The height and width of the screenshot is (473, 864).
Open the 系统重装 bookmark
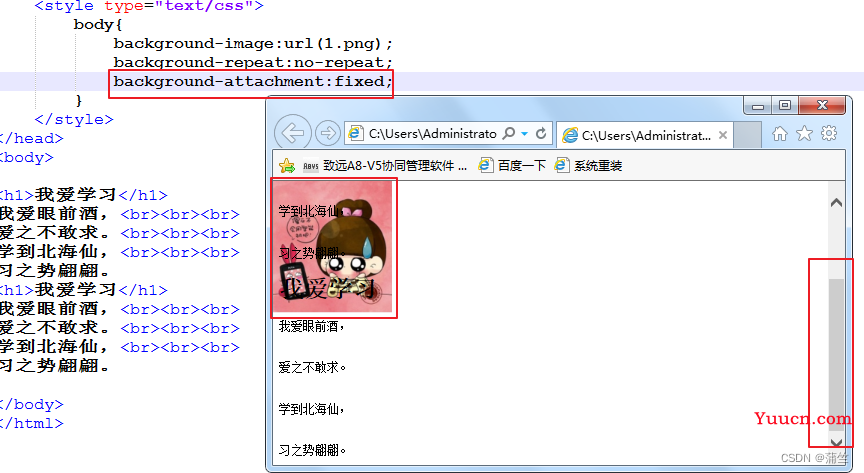click(x=588, y=165)
